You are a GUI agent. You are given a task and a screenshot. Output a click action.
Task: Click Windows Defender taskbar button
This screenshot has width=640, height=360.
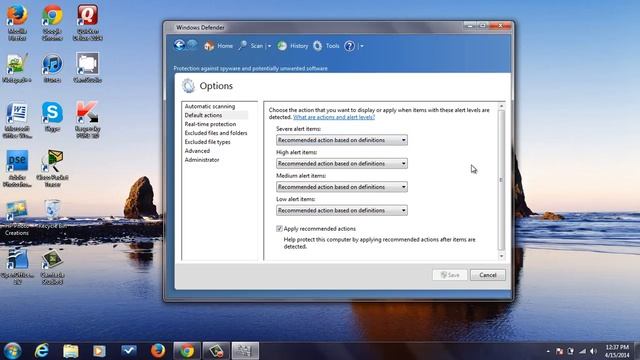pyautogui.click(x=245, y=351)
